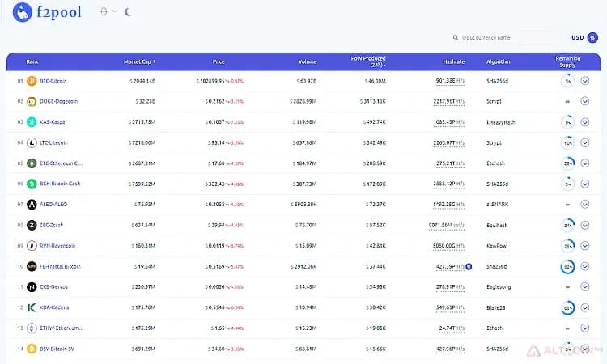Expand the FB-Fractal Bitcoin row details
The width and height of the screenshot is (607, 364).
pos(585,266)
